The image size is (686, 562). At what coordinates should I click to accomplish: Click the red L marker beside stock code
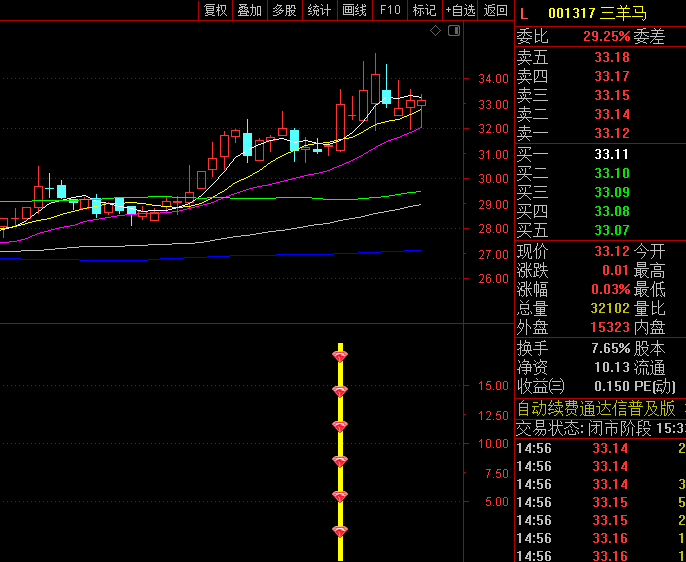point(524,14)
